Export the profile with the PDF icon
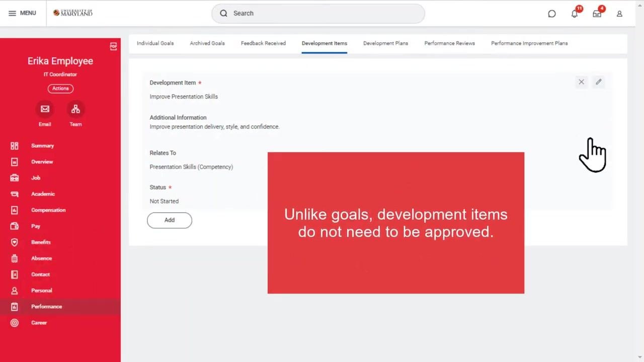The height and width of the screenshot is (362, 644). pyautogui.click(x=113, y=46)
